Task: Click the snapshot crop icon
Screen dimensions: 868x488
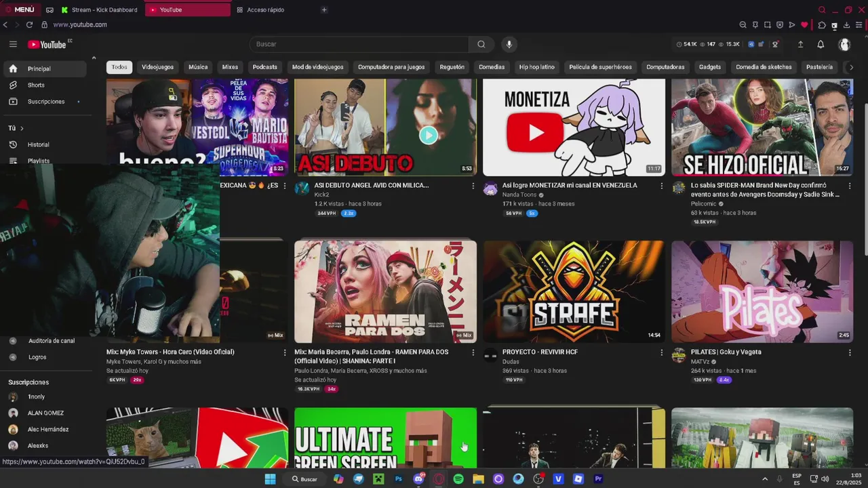Action: pyautogui.click(x=767, y=25)
